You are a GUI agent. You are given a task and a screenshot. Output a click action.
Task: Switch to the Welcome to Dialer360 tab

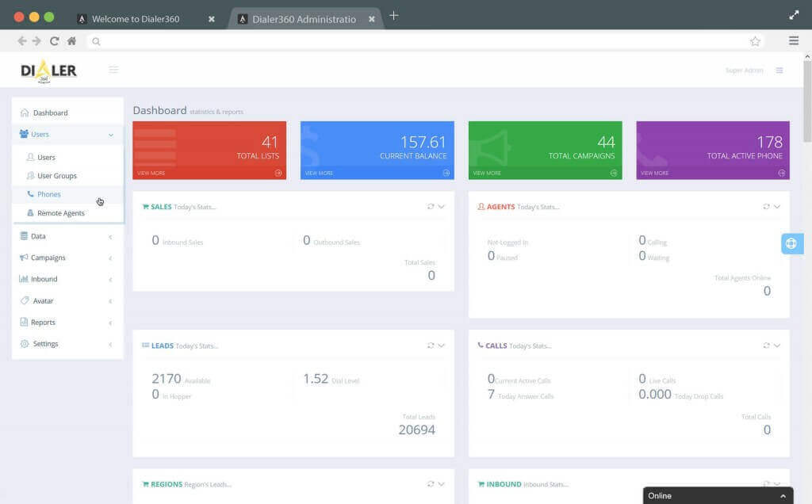point(135,17)
